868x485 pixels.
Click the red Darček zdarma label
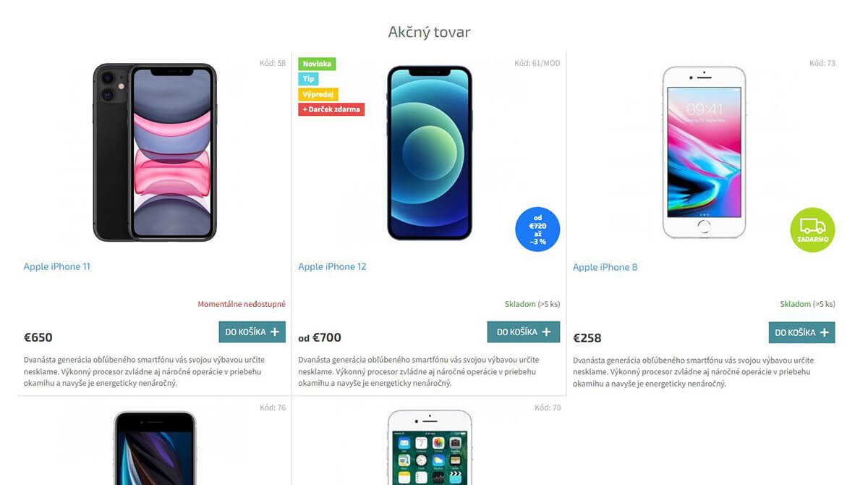click(331, 109)
